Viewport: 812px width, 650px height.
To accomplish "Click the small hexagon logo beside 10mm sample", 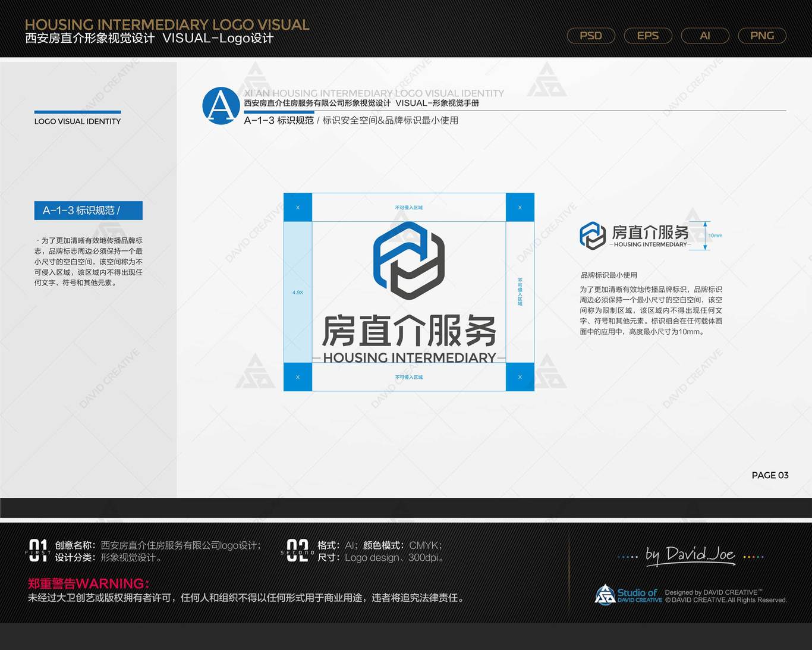I will tap(593, 235).
